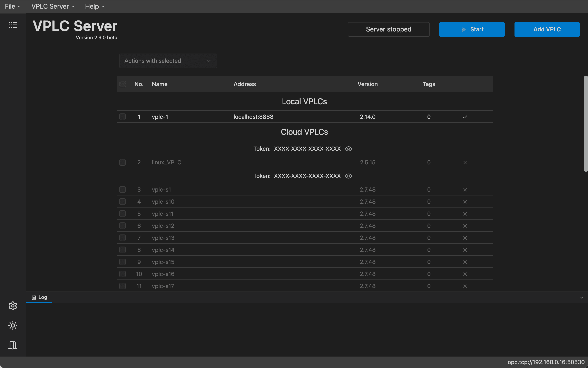Open the settings gear icon

click(x=13, y=306)
